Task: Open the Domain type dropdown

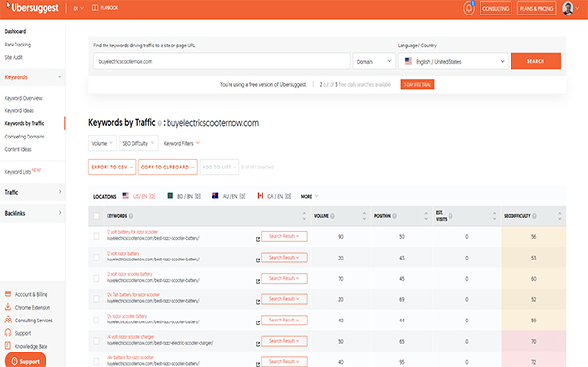Action: tap(374, 61)
